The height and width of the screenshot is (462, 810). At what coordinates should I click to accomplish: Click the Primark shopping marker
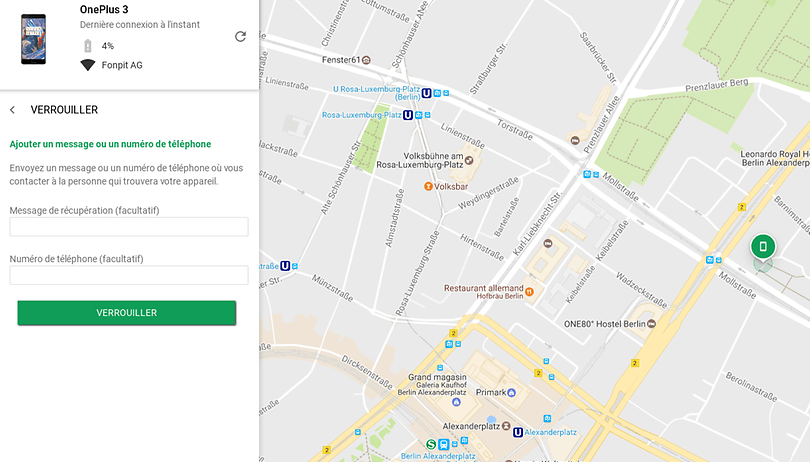[511, 393]
